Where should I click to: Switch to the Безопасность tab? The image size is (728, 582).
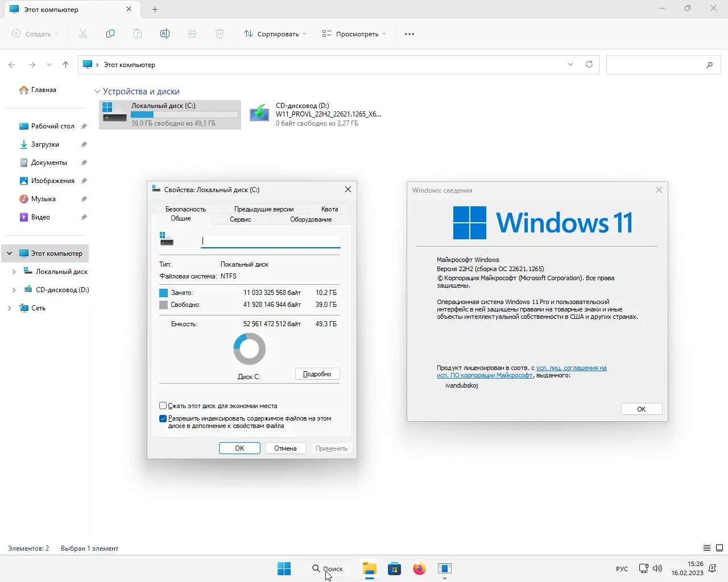185,209
